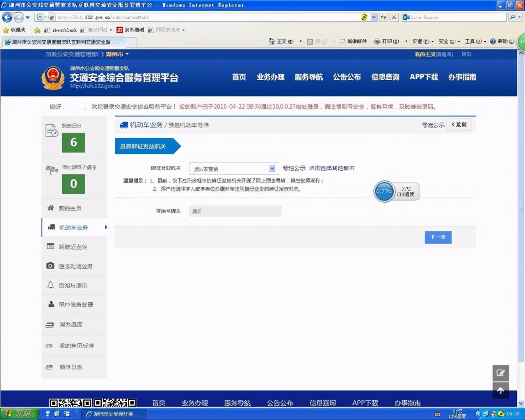Click the 主页 home icon in command bar
The image size is (525, 420).
(272, 41)
